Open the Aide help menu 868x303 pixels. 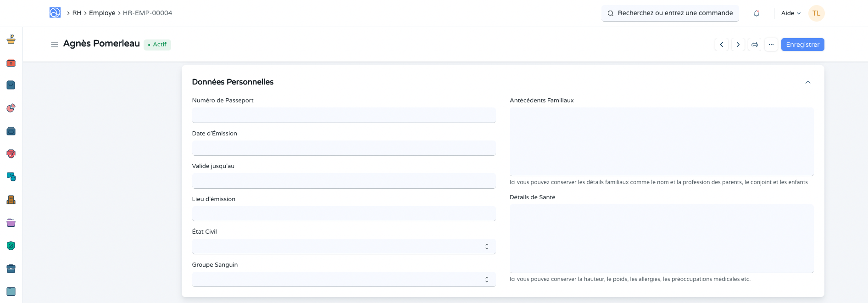click(x=790, y=13)
